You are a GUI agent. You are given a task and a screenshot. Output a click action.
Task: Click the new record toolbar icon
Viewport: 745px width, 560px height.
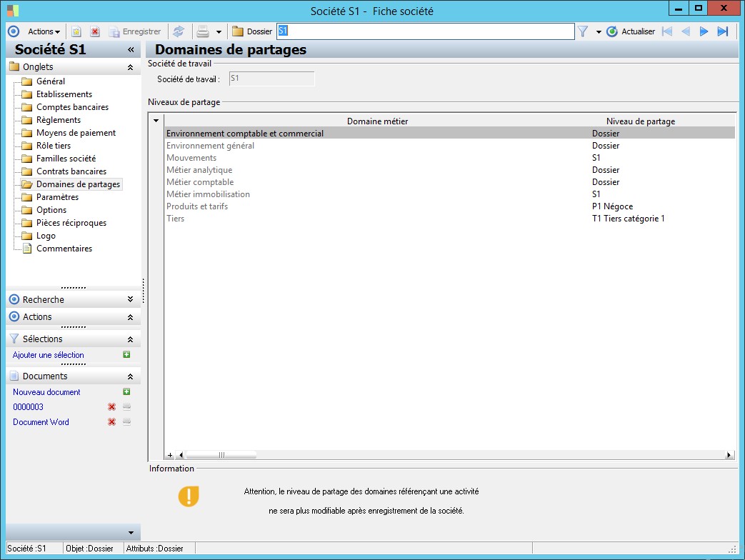coord(76,31)
